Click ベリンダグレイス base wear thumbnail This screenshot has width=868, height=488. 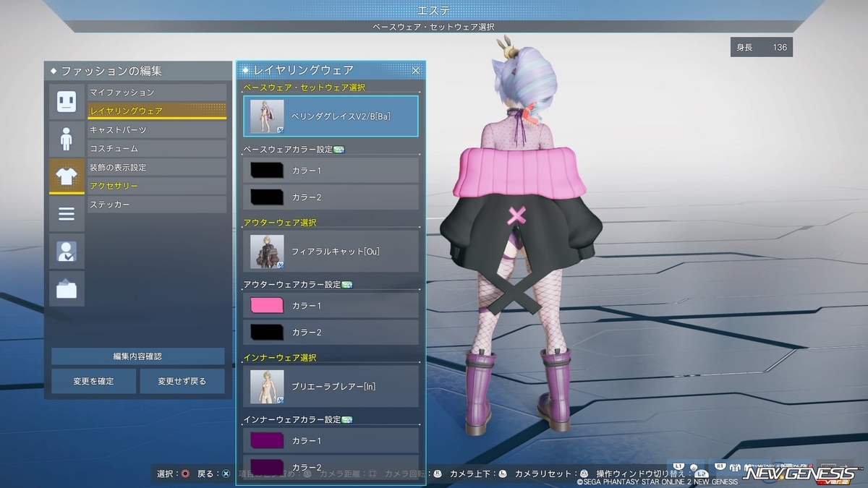tap(267, 116)
